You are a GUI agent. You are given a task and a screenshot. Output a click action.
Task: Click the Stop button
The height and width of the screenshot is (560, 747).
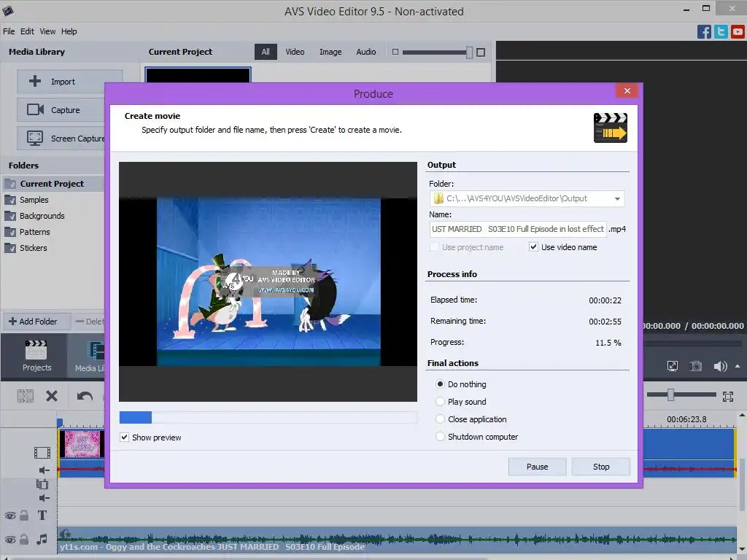pos(601,467)
